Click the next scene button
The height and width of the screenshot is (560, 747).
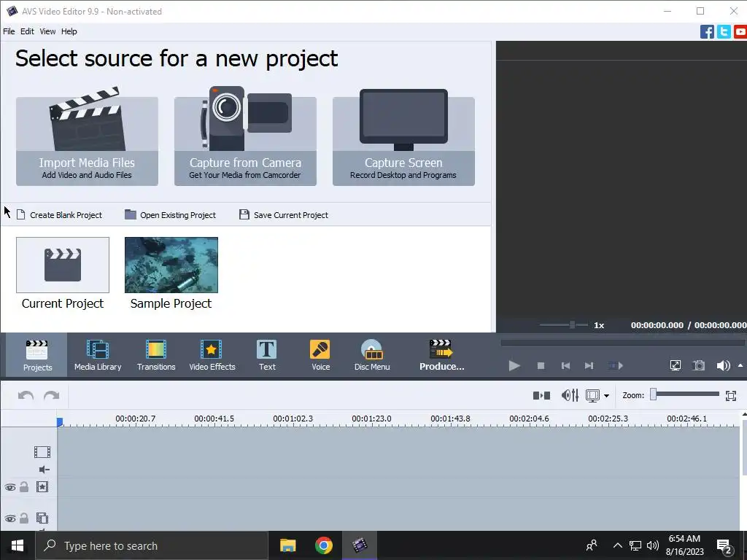coord(616,366)
